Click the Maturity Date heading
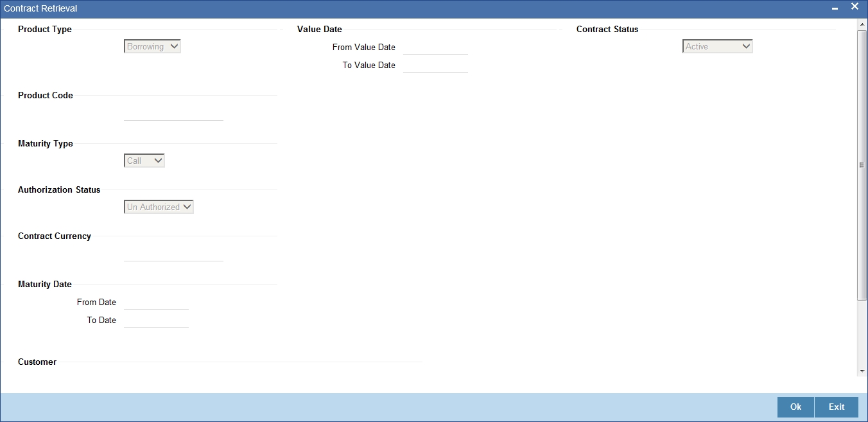This screenshot has height=422, width=868. click(x=45, y=284)
